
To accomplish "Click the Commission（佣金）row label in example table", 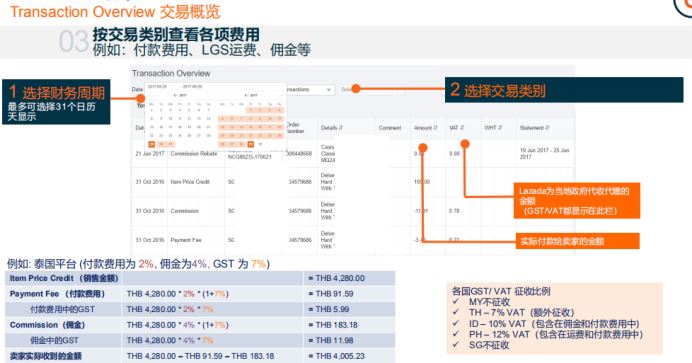I will coord(47,325).
